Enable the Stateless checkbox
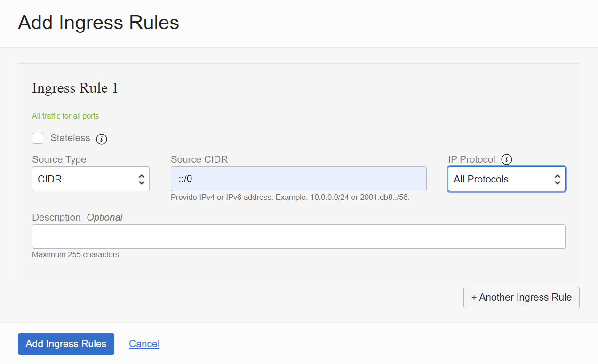The height and width of the screenshot is (364, 598). point(38,138)
